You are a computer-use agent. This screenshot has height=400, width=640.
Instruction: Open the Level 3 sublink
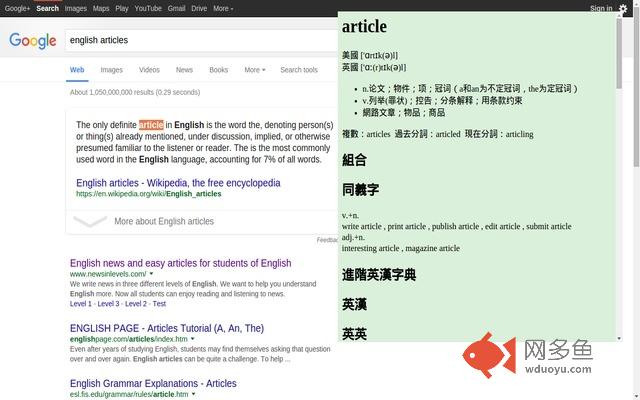108,304
